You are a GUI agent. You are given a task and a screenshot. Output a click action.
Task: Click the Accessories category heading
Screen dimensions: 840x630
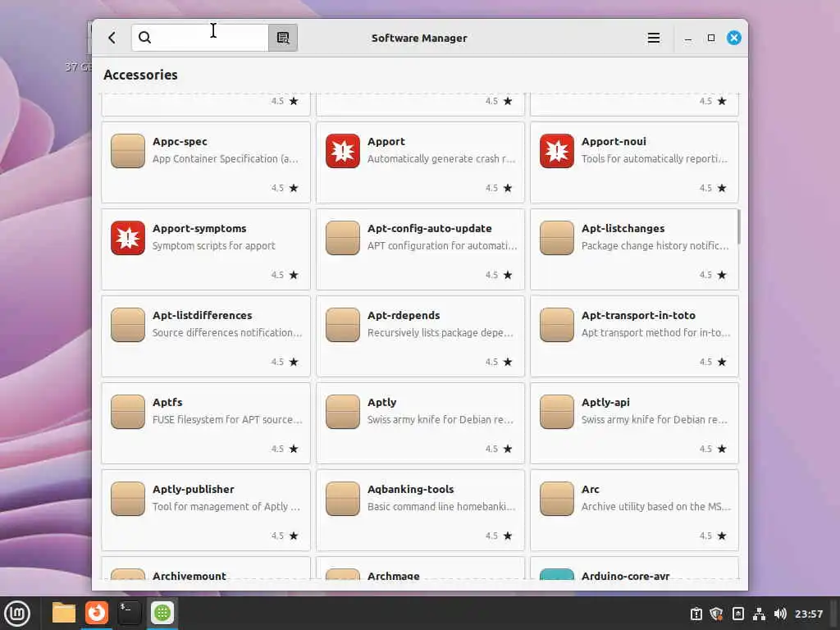click(140, 75)
